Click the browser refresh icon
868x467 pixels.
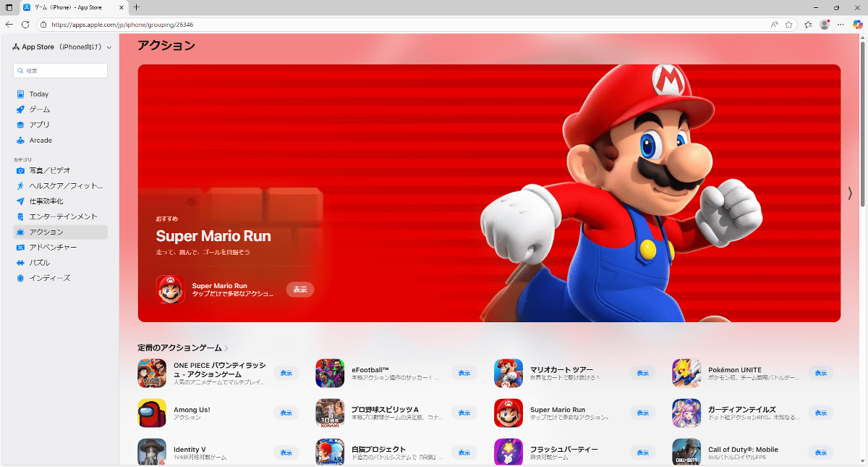[x=25, y=24]
